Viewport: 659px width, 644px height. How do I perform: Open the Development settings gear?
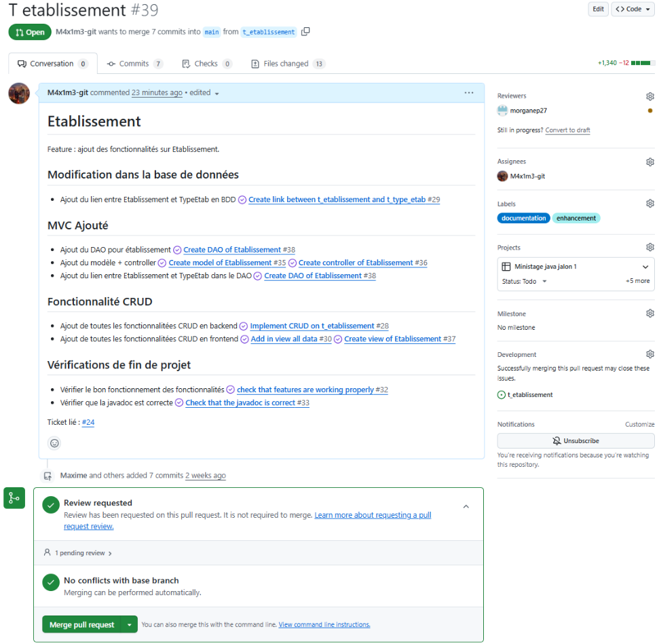point(649,354)
